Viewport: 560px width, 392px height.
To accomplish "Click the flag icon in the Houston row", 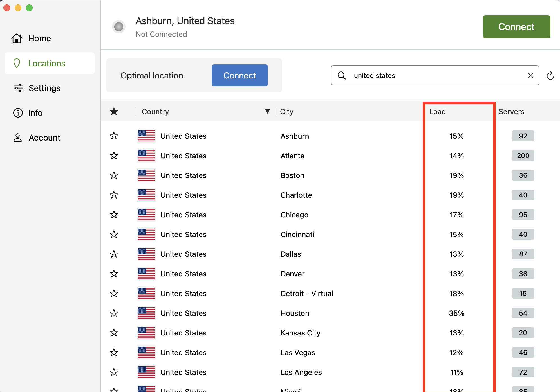I will point(146,313).
